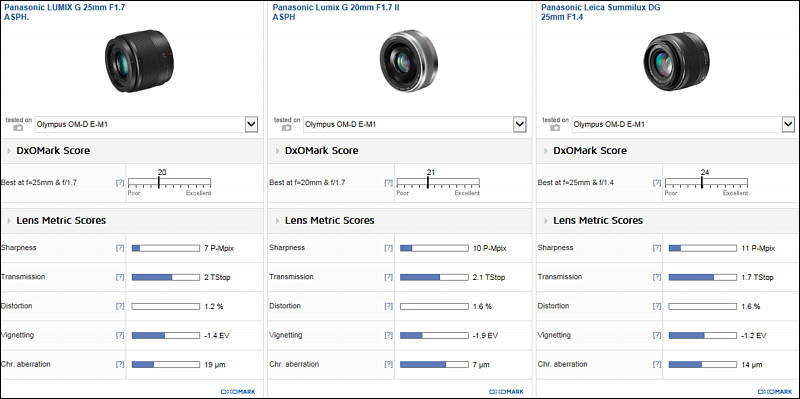The image size is (800, 399).
Task: Click the 1.2 % distortion value
Action: [x=213, y=307]
